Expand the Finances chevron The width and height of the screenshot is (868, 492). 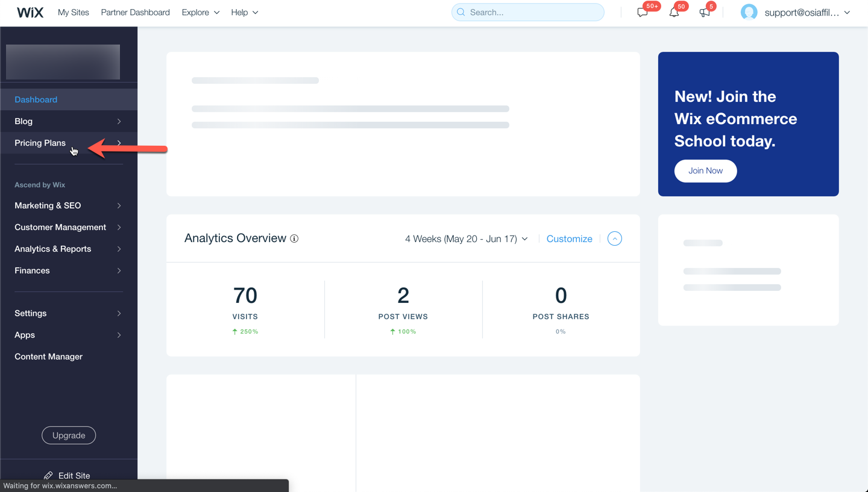119,270
